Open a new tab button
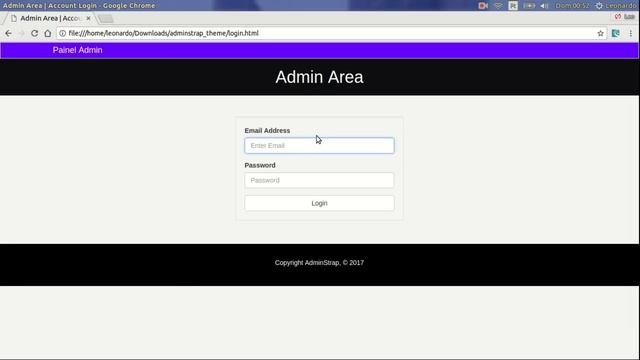640x360 pixels. point(106,19)
